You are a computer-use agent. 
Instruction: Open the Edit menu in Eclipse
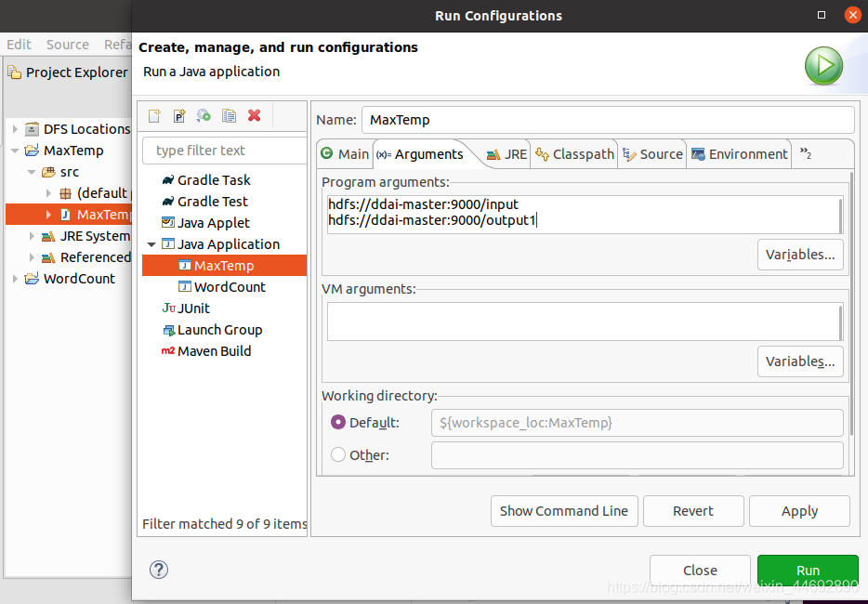[19, 45]
